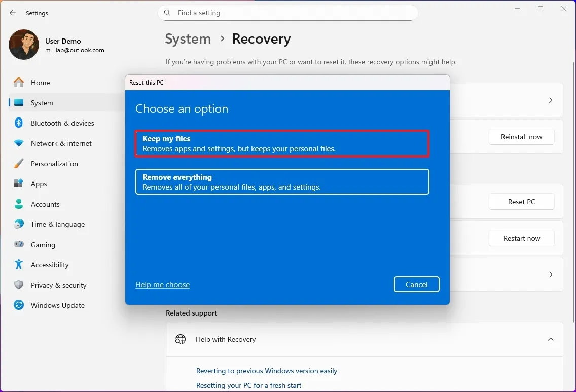Click the Find a setting search box
576x392 pixels.
287,13
